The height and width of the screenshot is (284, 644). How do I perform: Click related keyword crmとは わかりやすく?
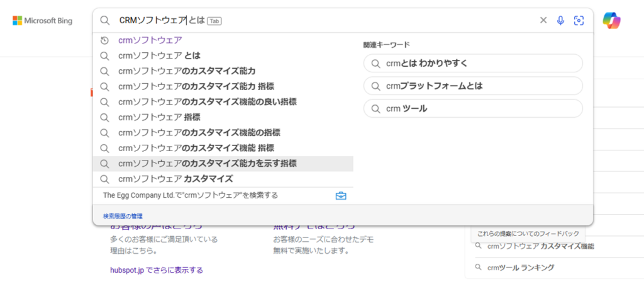(x=473, y=64)
